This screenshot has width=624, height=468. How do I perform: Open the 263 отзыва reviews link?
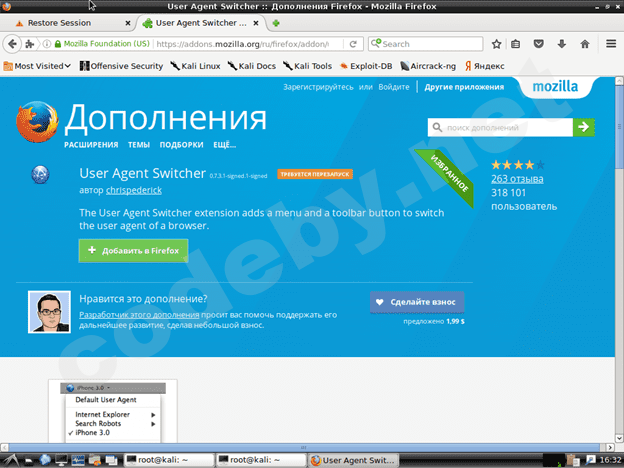pyautogui.click(x=517, y=179)
